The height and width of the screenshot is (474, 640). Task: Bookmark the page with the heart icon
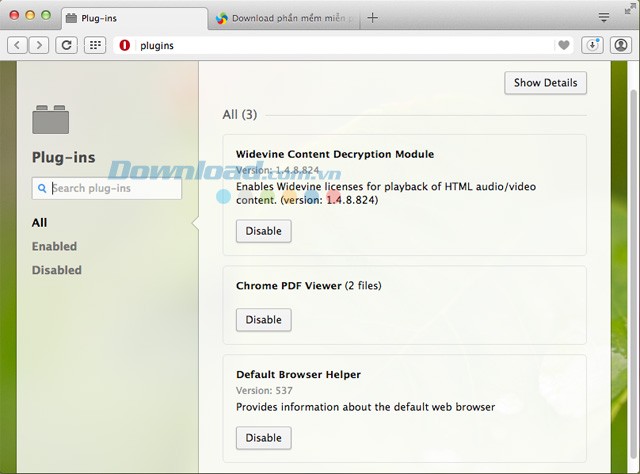tap(564, 45)
